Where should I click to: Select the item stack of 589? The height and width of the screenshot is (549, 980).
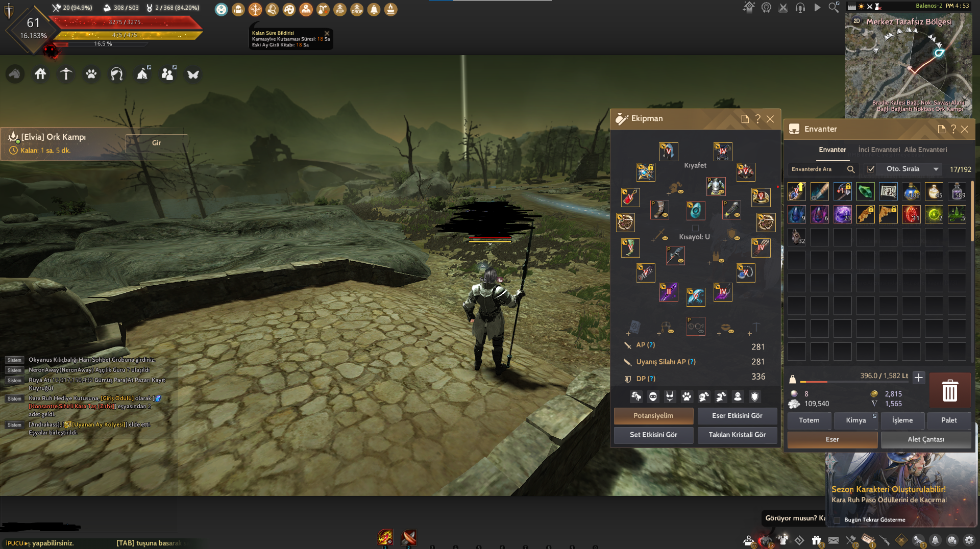click(957, 191)
